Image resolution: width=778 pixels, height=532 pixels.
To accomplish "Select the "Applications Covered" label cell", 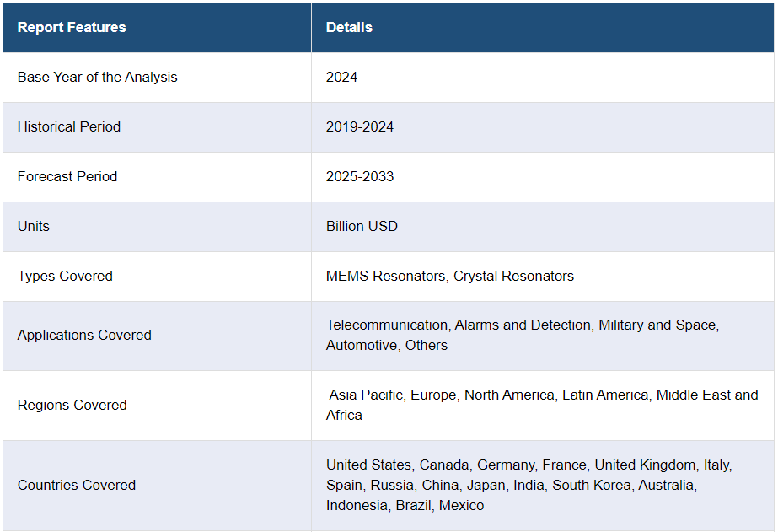I will (84, 336).
